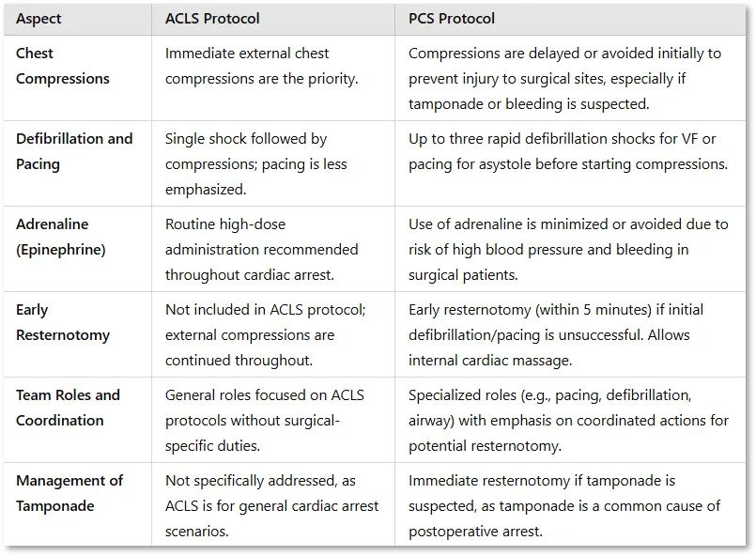Click the cell about adrenaline minimized or avoided
756x556 pixels.
click(568, 249)
